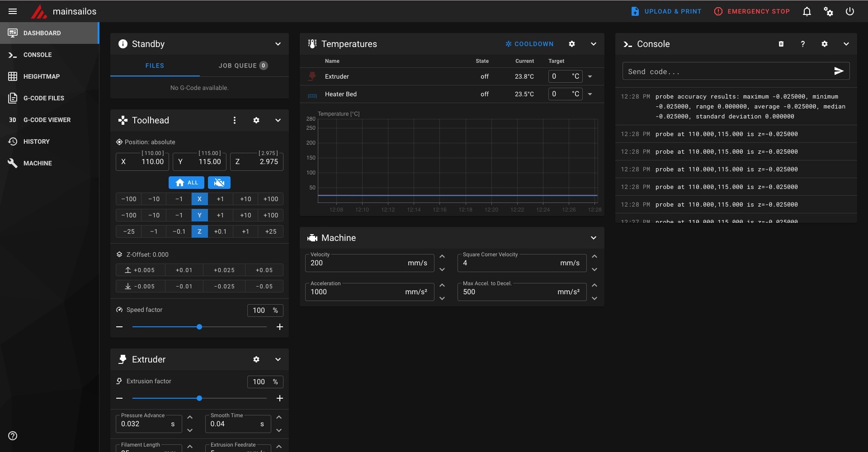Open Console panel settings gear
The width and height of the screenshot is (868, 452).
tap(825, 44)
